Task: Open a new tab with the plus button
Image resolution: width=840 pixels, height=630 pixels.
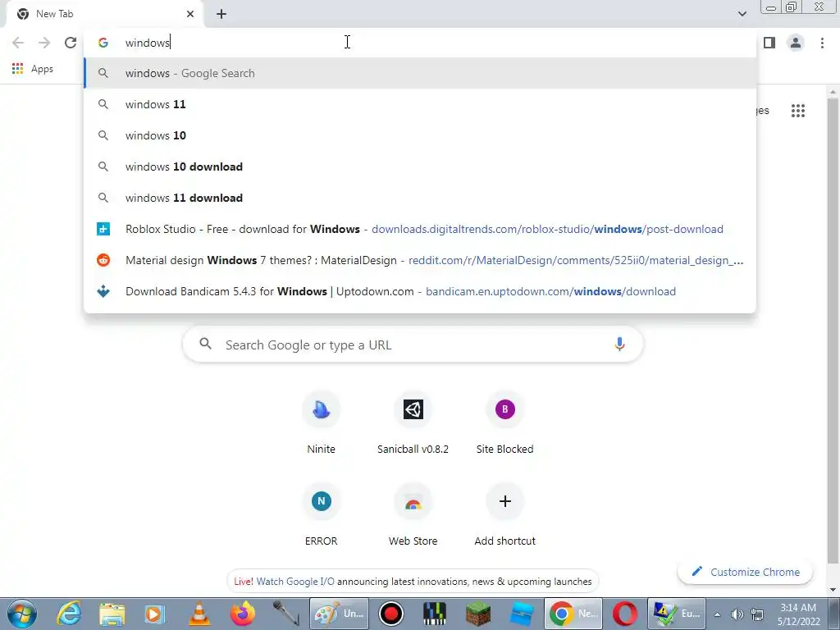Action: [221, 14]
